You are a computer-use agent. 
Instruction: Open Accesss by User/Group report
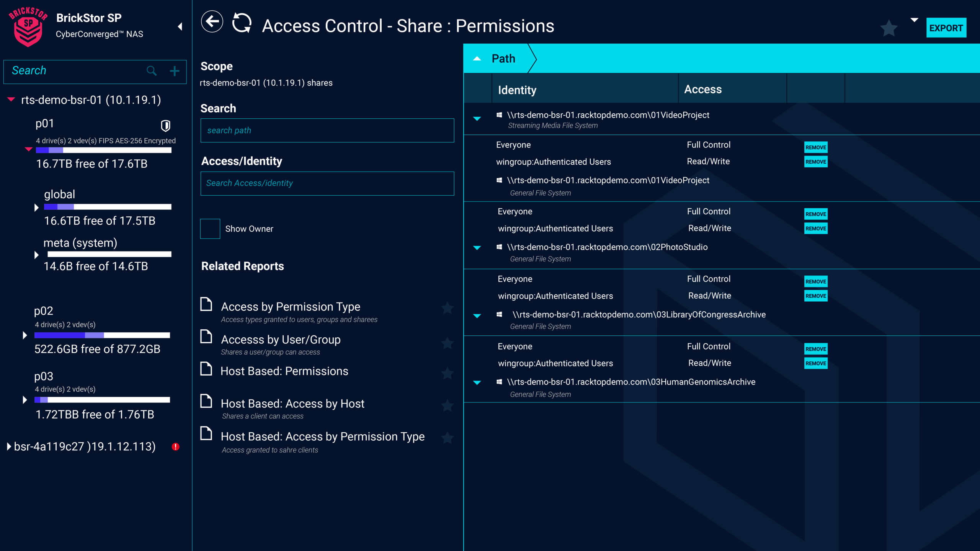tap(281, 340)
